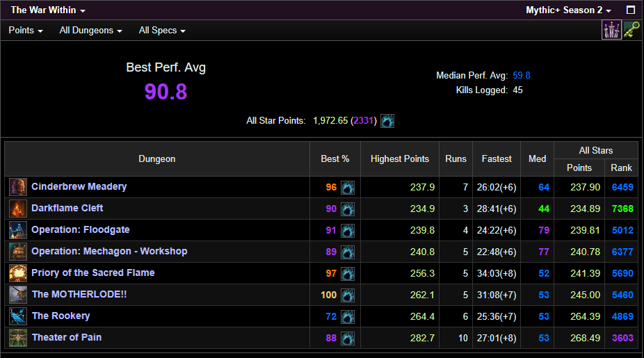Click the Operation: Floodgate dungeon icon
This screenshot has height=358, width=644.
[18, 230]
